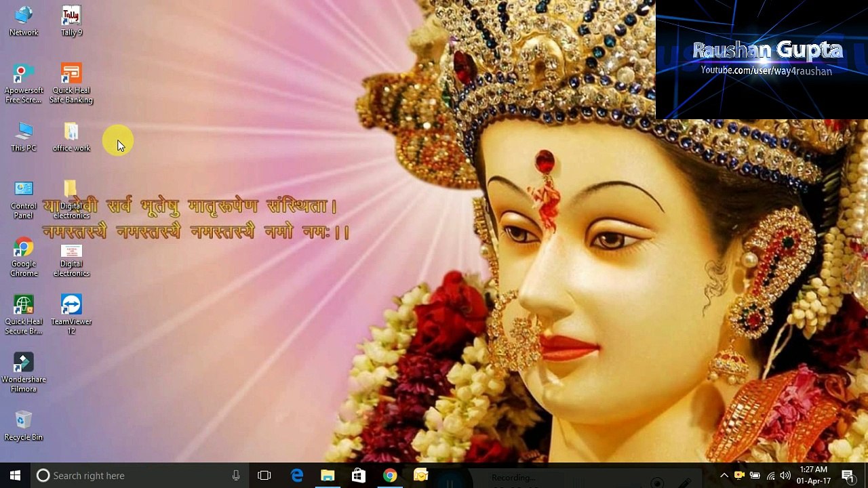Click the battery power tray icon
The height and width of the screenshot is (488, 868).
pyautogui.click(x=755, y=475)
